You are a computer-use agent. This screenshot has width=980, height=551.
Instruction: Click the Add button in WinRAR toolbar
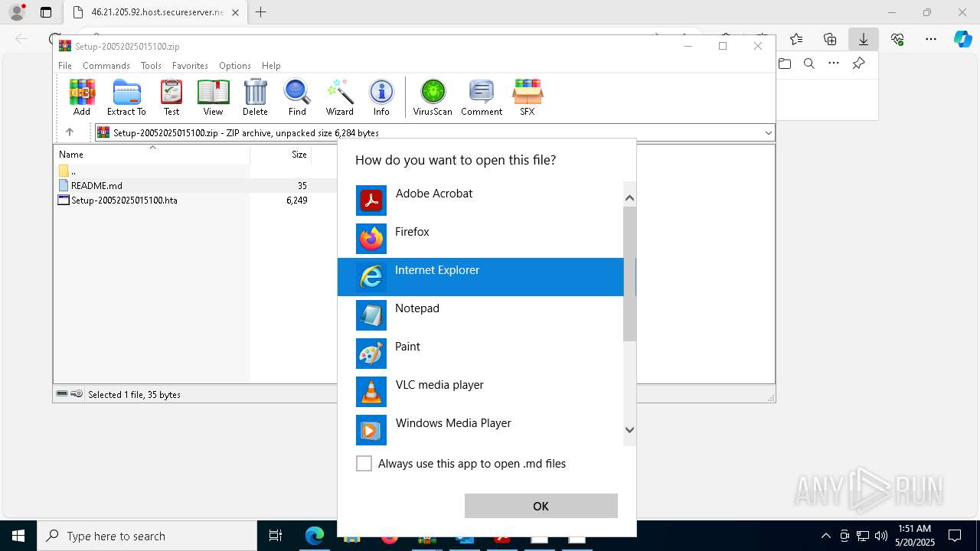tap(82, 97)
